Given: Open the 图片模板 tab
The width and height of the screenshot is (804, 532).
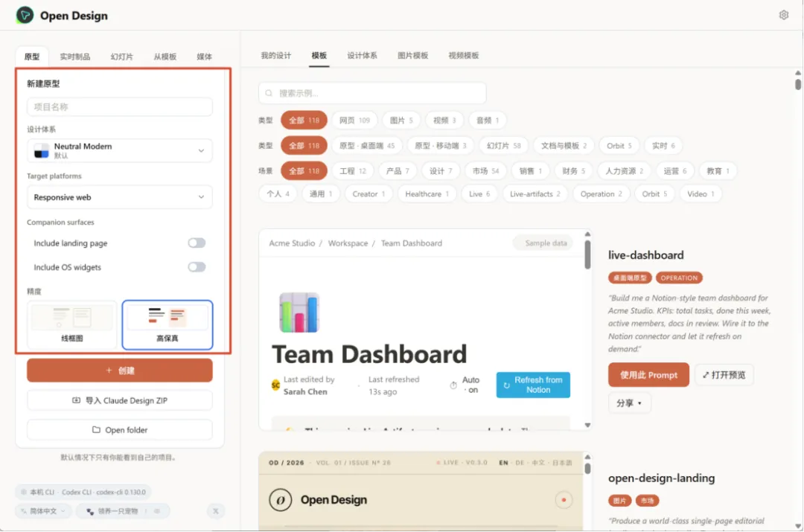Looking at the screenshot, I should 412,55.
